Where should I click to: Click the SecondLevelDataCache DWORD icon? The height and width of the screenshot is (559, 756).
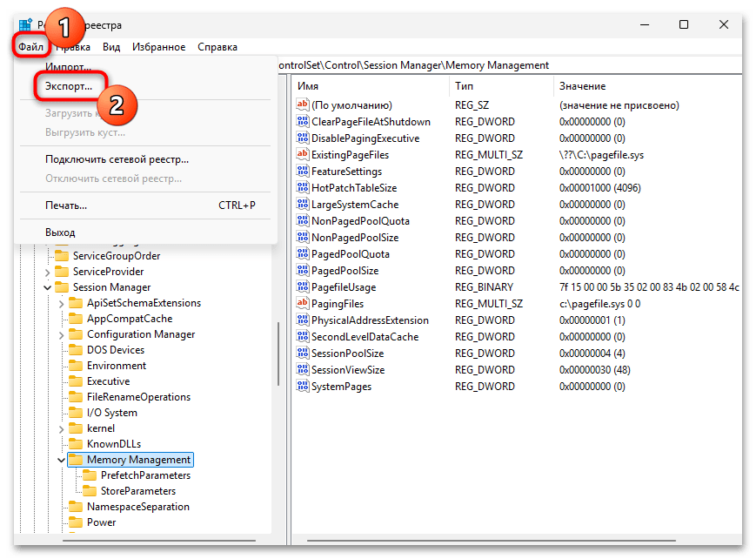[x=302, y=336]
